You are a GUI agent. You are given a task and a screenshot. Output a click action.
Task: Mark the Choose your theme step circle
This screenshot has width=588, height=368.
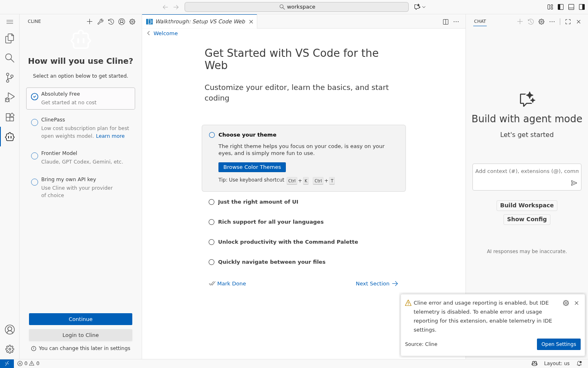212,135
